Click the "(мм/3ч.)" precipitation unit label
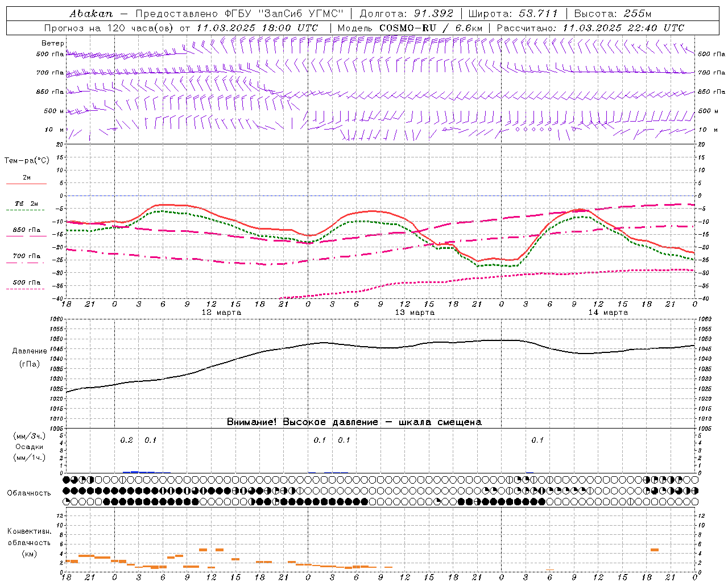Screen dimensions: 728x582 29,436
